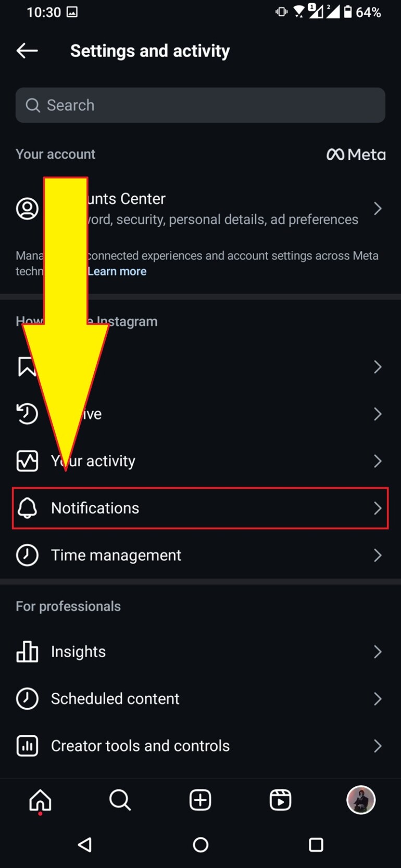Image resolution: width=401 pixels, height=868 pixels.
Task: Open Insights using its right chevron
Action: tap(378, 652)
